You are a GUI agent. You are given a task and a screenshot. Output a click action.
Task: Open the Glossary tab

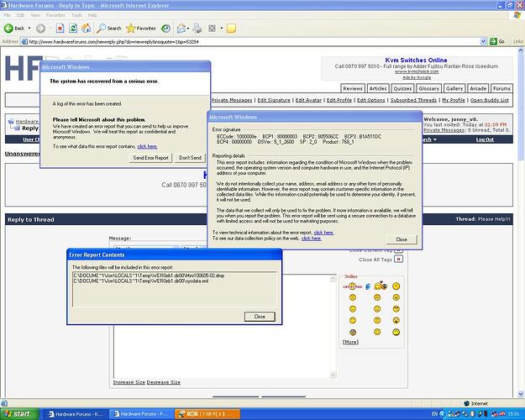[x=428, y=88]
